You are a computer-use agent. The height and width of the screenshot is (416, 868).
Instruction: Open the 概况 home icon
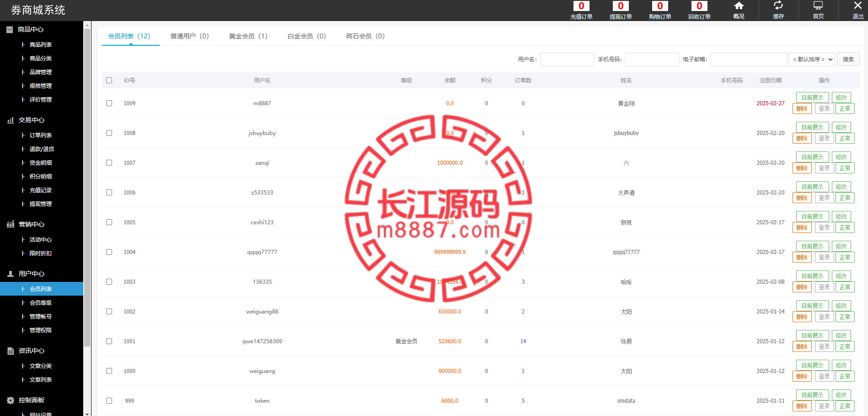click(739, 5)
